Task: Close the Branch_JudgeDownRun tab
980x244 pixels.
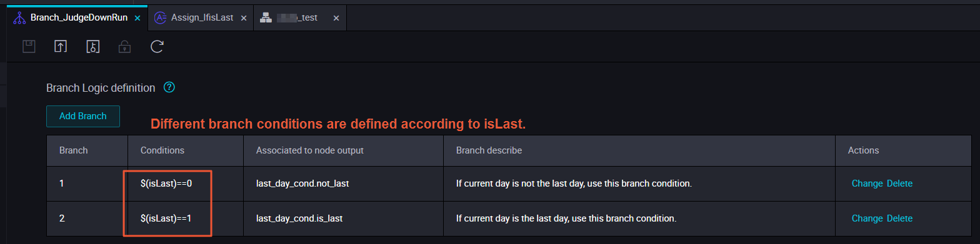Action: click(137, 18)
